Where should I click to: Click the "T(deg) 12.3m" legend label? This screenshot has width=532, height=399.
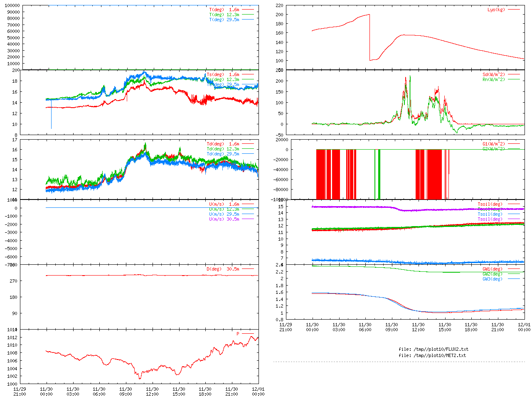(x=224, y=15)
